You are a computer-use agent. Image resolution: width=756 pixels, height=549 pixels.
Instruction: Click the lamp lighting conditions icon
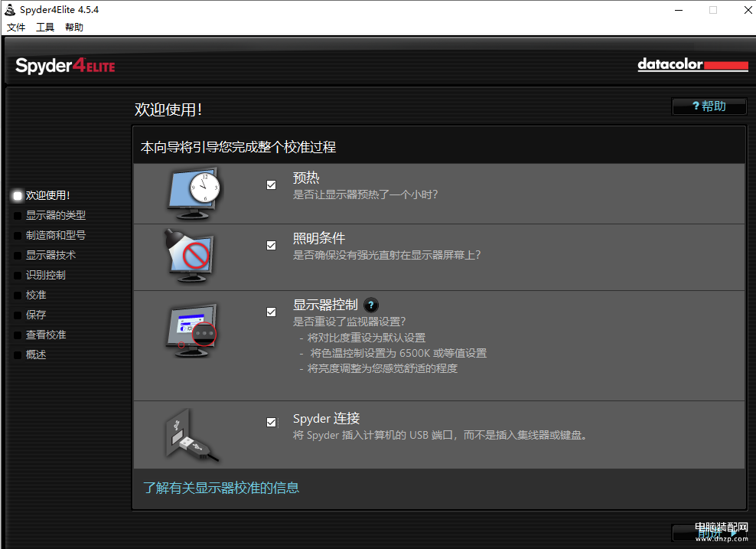tap(189, 257)
